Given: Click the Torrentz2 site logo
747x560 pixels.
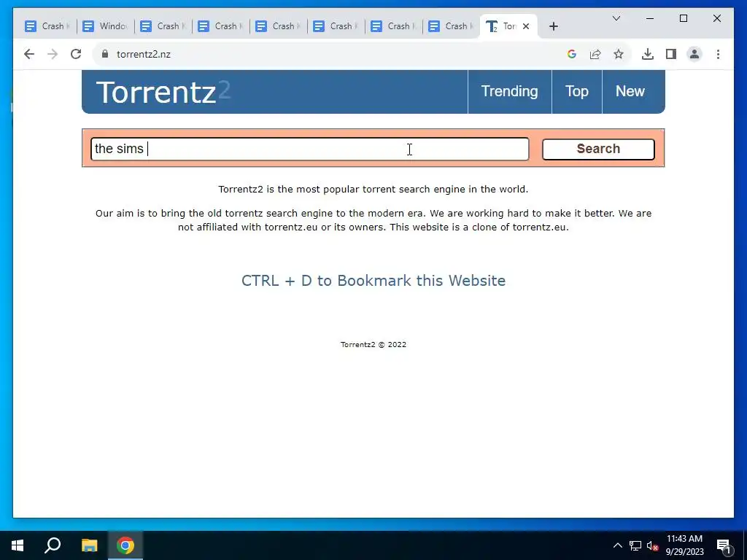Looking at the screenshot, I should pyautogui.click(x=163, y=91).
